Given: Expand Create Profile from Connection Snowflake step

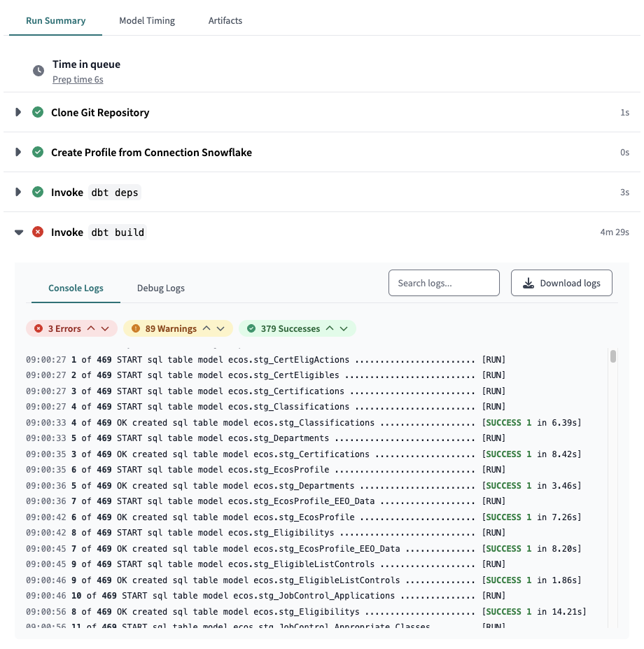Looking at the screenshot, I should [x=18, y=152].
